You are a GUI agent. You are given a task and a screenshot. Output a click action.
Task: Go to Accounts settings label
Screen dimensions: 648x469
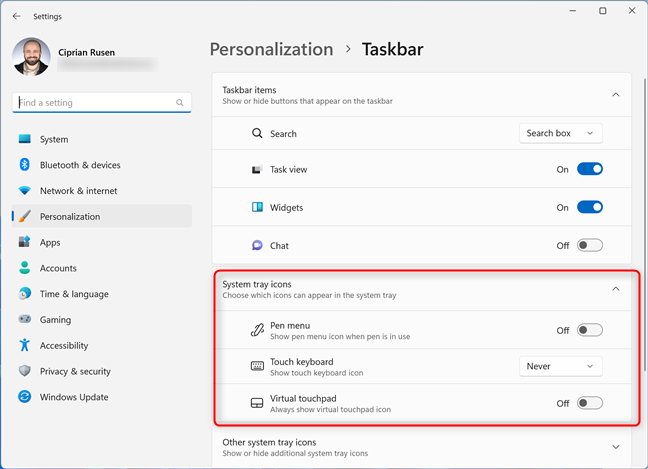(58, 268)
